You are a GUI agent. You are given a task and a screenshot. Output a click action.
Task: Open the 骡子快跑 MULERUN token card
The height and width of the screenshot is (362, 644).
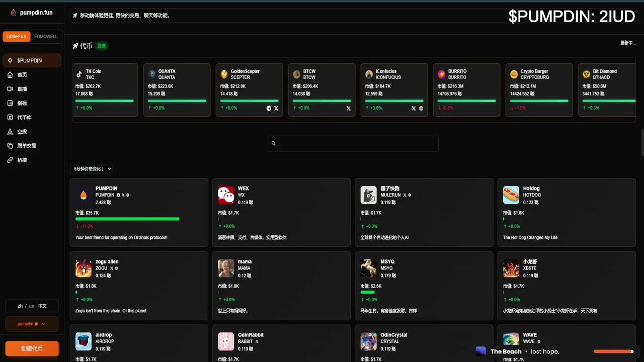coord(424,213)
